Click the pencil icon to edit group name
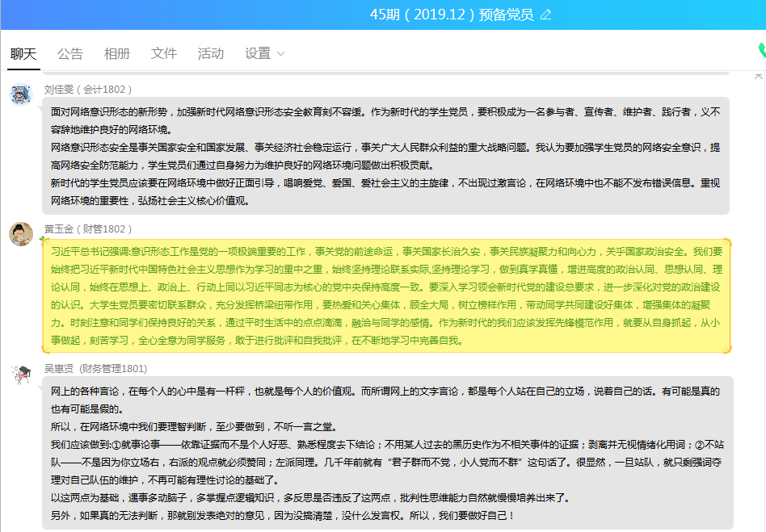The image size is (766, 532). pyautogui.click(x=546, y=15)
